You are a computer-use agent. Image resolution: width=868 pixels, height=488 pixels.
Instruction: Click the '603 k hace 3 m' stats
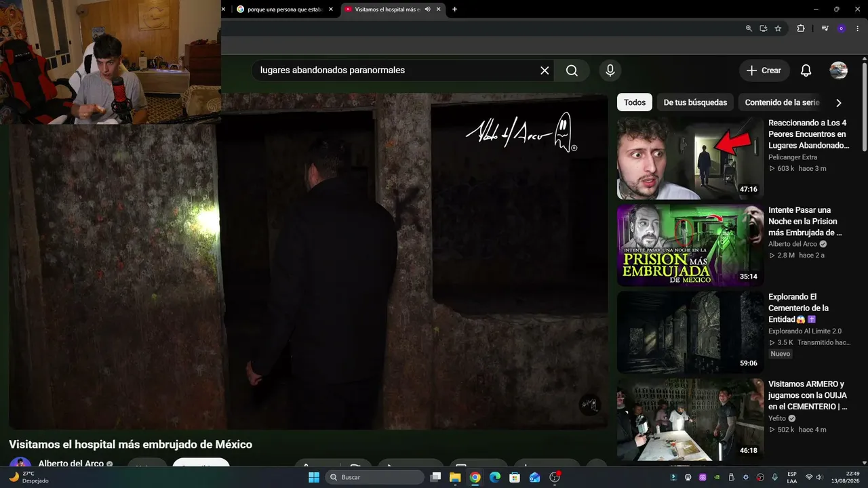click(x=797, y=168)
